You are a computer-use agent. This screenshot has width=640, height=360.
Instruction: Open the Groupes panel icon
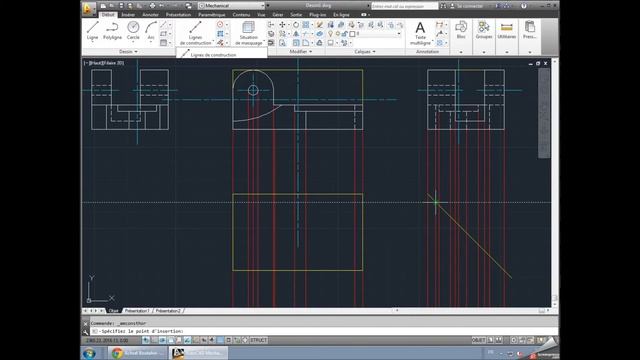(x=484, y=30)
